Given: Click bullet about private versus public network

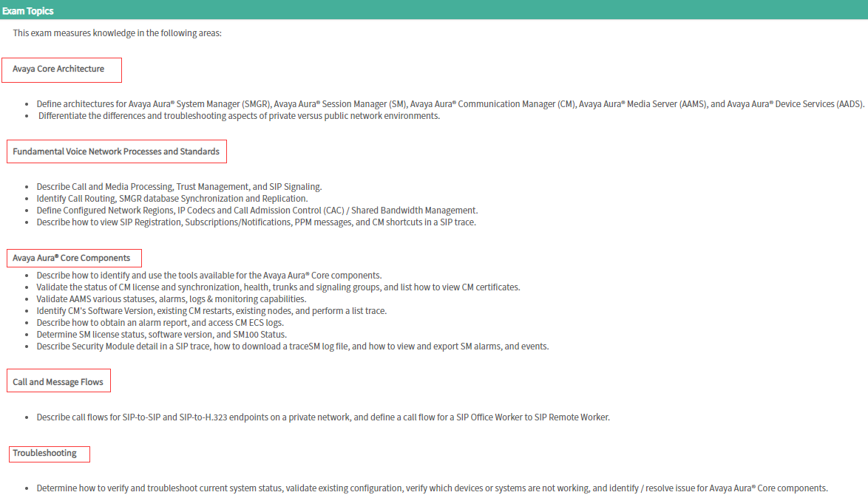Looking at the screenshot, I should [239, 116].
